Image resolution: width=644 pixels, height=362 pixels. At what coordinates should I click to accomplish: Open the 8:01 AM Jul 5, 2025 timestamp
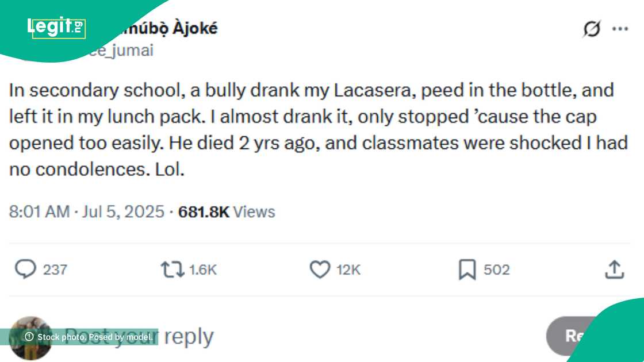coord(86,212)
